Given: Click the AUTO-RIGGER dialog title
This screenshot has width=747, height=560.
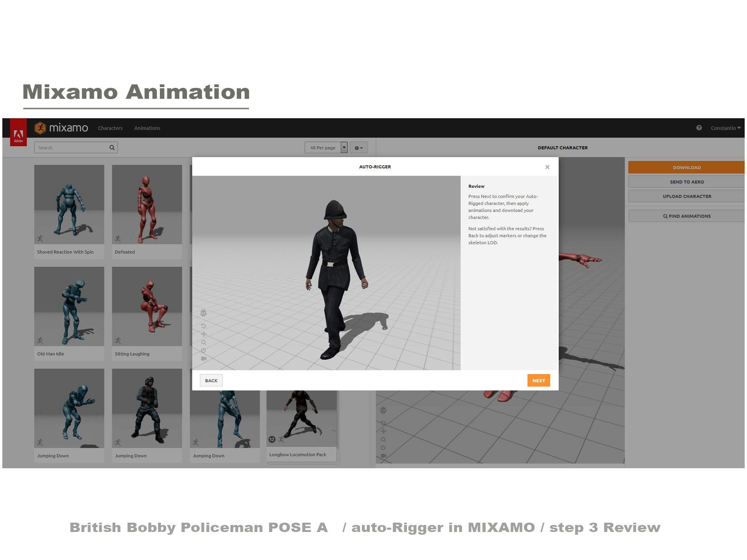Looking at the screenshot, I should pyautogui.click(x=375, y=167).
